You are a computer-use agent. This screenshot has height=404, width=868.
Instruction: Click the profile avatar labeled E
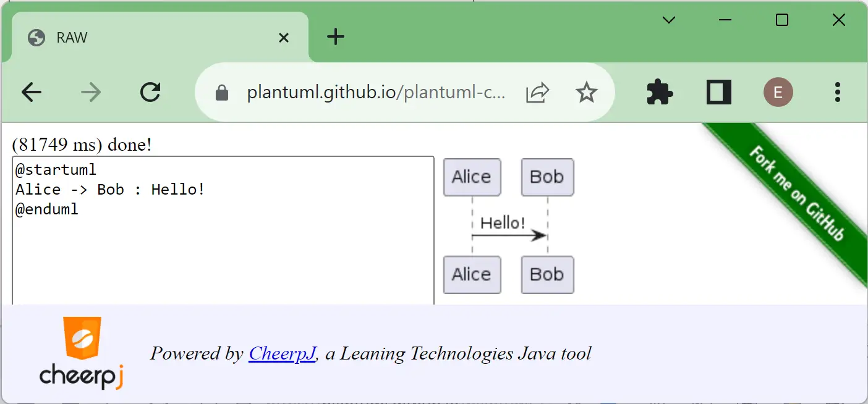(x=778, y=91)
